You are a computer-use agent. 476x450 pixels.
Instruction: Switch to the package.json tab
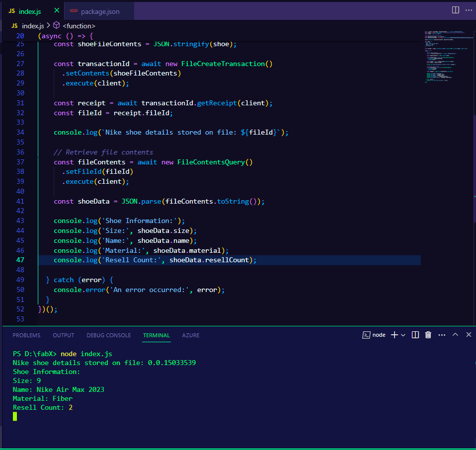pos(99,11)
